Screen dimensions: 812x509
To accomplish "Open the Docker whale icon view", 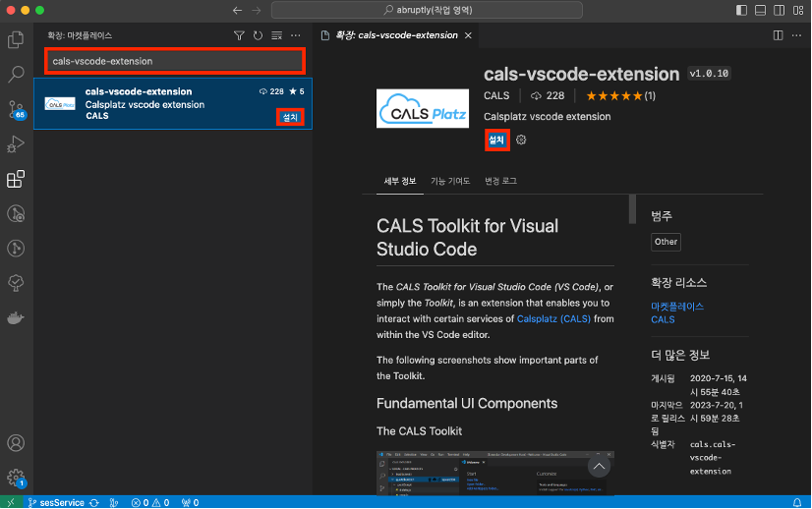I will (x=16, y=317).
